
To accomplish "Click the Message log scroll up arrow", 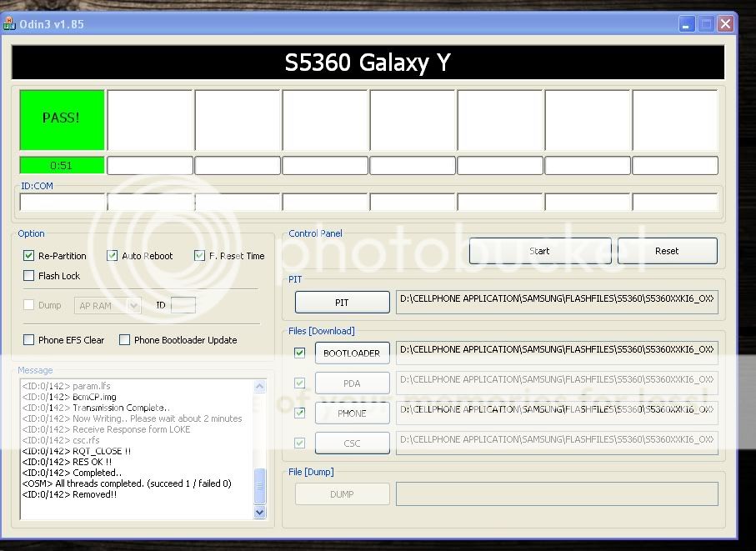I will pos(259,386).
